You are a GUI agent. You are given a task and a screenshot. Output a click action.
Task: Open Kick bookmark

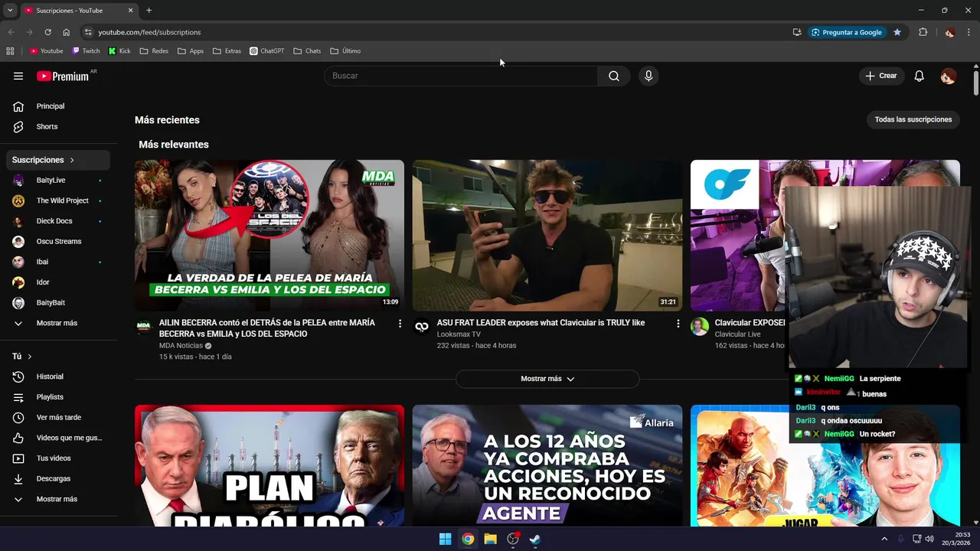point(119,51)
